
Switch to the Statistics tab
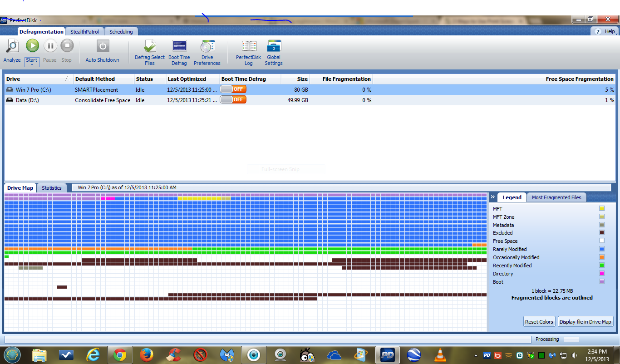[51, 188]
